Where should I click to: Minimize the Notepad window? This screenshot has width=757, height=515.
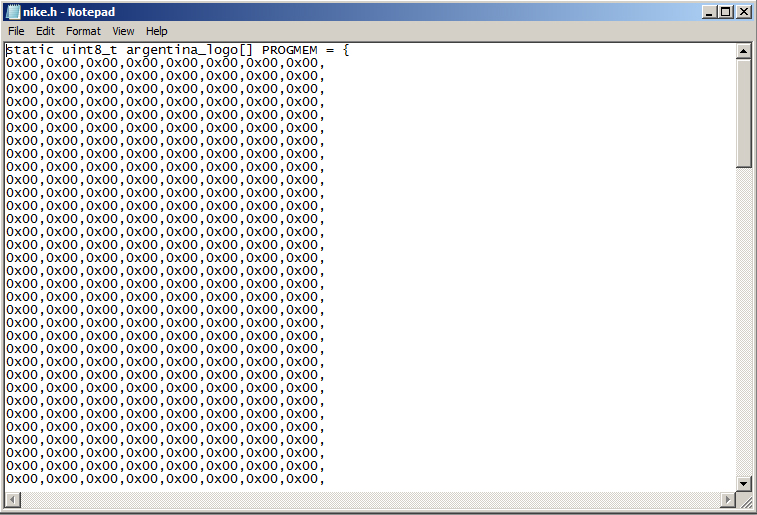tap(709, 12)
